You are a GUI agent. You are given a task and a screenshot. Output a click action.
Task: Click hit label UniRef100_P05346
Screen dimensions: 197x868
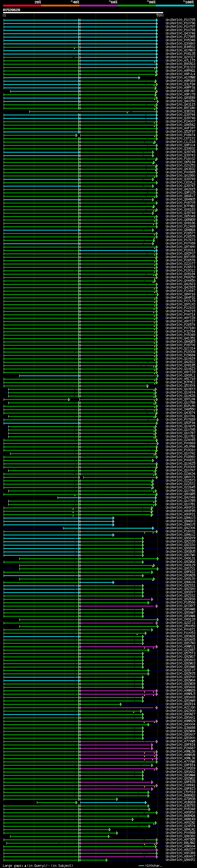[180, 40]
